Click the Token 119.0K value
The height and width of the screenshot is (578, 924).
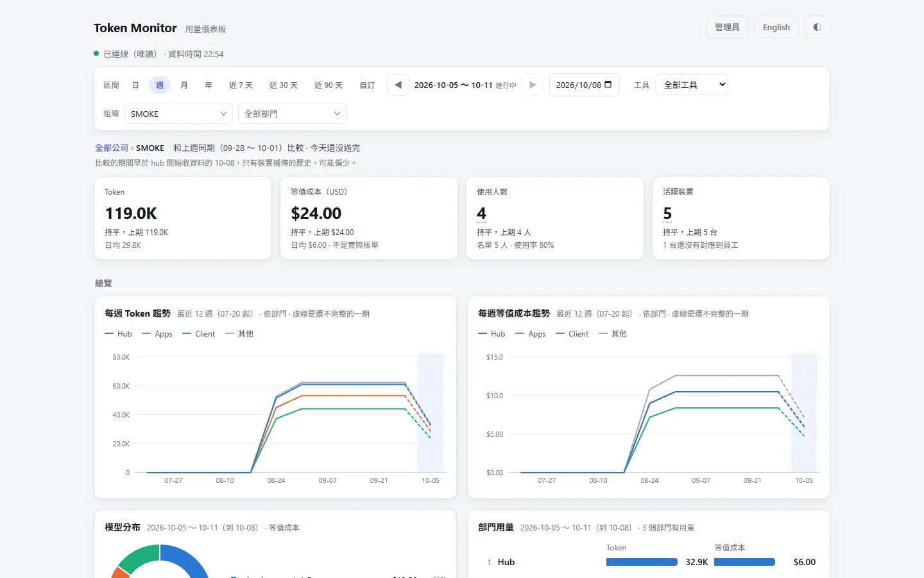[131, 213]
